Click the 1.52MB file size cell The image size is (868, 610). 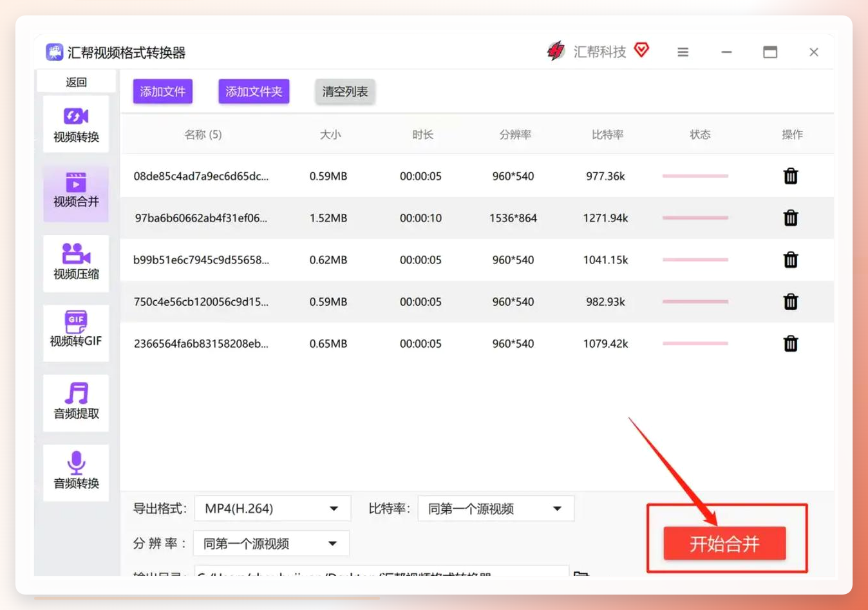[x=328, y=218]
